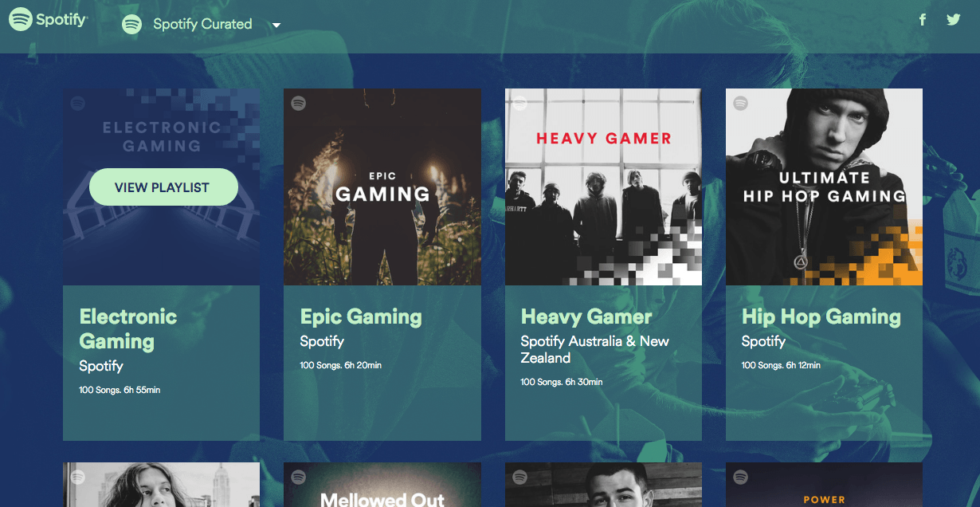The height and width of the screenshot is (507, 980).
Task: Open the Spotify Curated dropdown
Action: click(x=275, y=25)
